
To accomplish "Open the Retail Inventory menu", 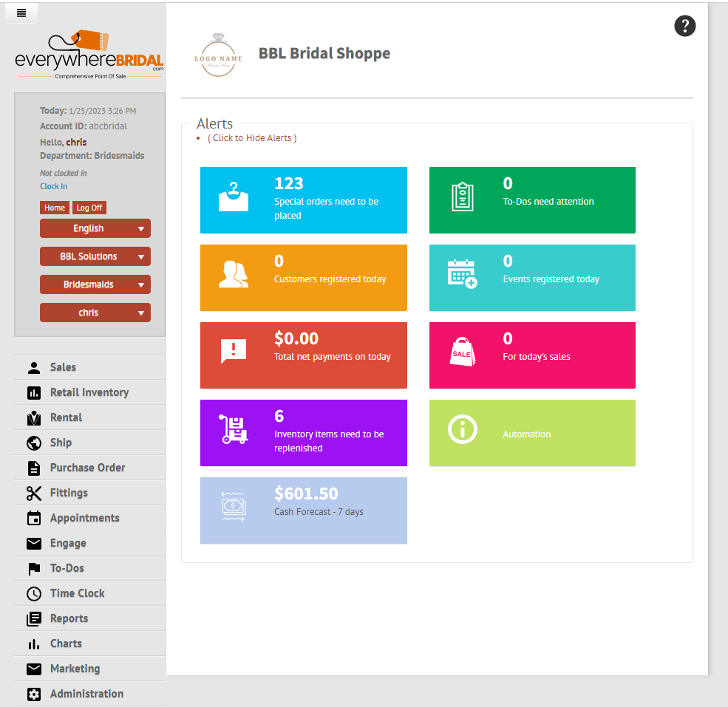I will [89, 392].
